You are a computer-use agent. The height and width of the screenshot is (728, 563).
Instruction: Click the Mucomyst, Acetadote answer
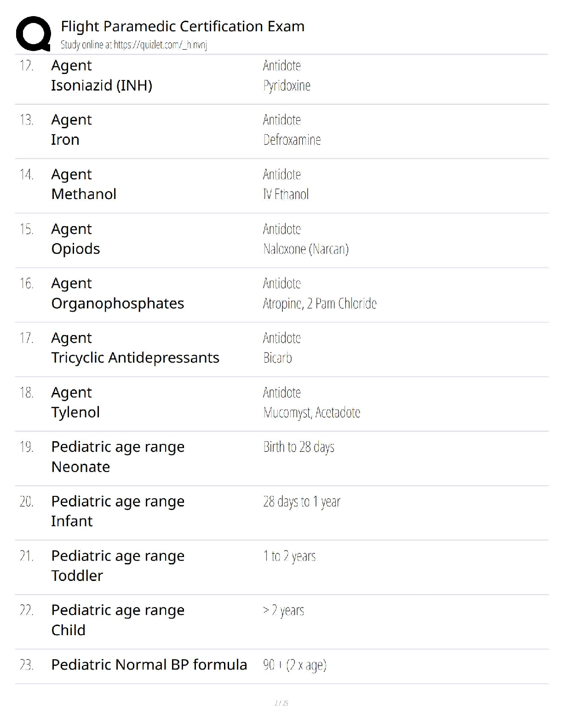(x=312, y=413)
